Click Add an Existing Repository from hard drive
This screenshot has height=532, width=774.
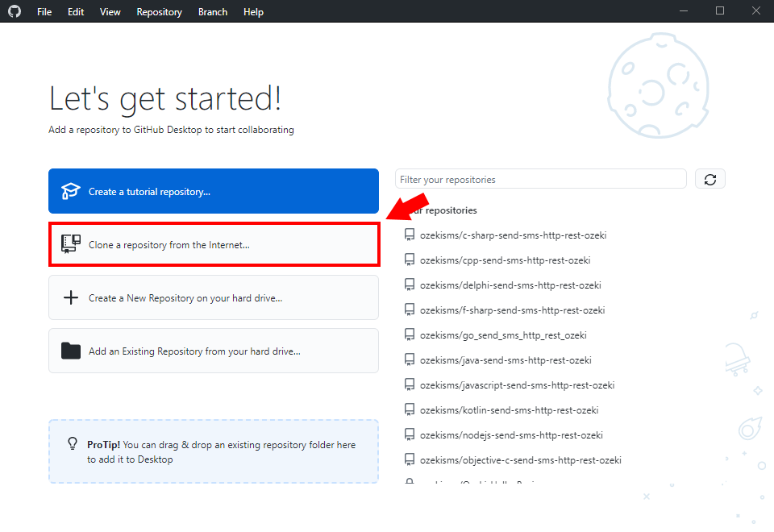(214, 350)
